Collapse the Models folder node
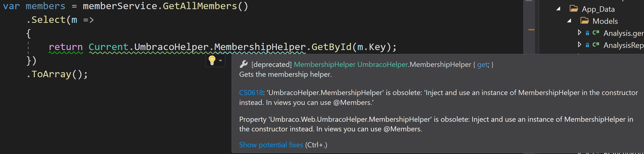Viewport: 644px width, 154px height. click(569, 21)
